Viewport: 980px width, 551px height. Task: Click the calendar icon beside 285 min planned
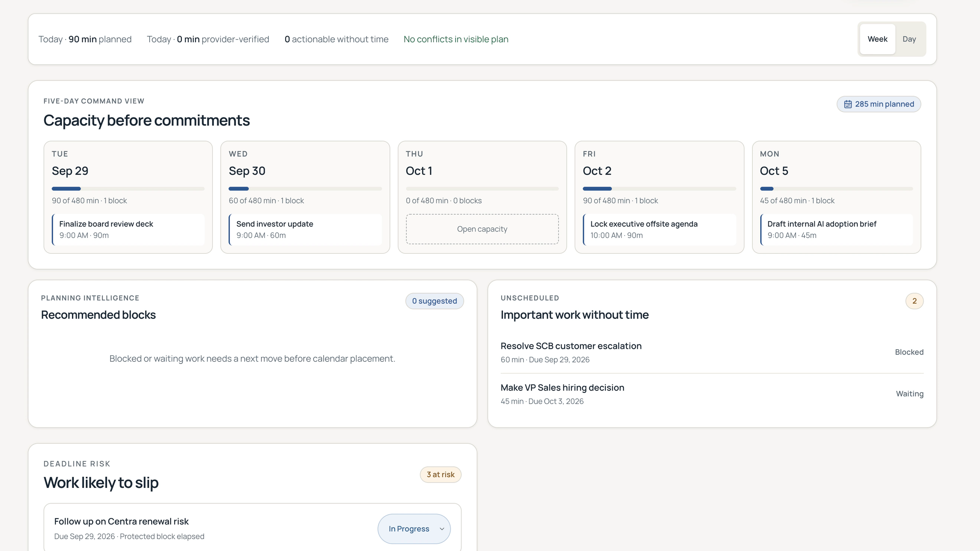coord(847,104)
